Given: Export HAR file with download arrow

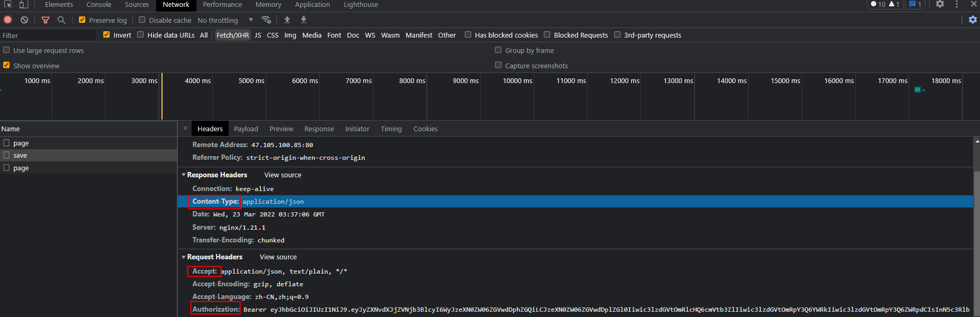Looking at the screenshot, I should (303, 20).
